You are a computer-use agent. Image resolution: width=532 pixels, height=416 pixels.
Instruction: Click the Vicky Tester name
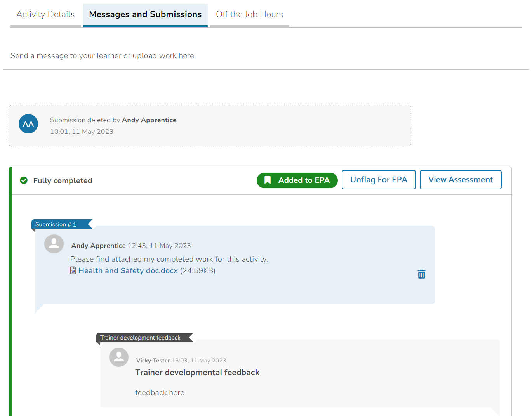tap(153, 361)
